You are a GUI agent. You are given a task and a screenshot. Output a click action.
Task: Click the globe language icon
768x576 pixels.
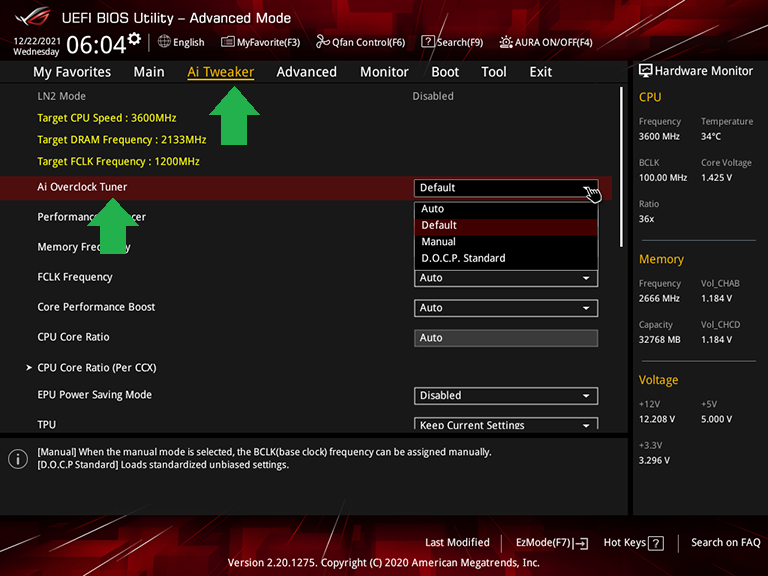(164, 42)
